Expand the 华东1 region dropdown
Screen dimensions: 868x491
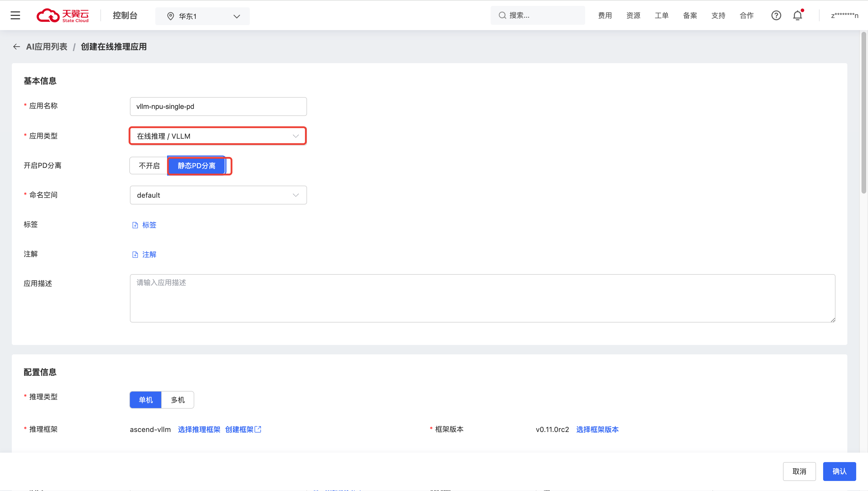click(x=203, y=16)
